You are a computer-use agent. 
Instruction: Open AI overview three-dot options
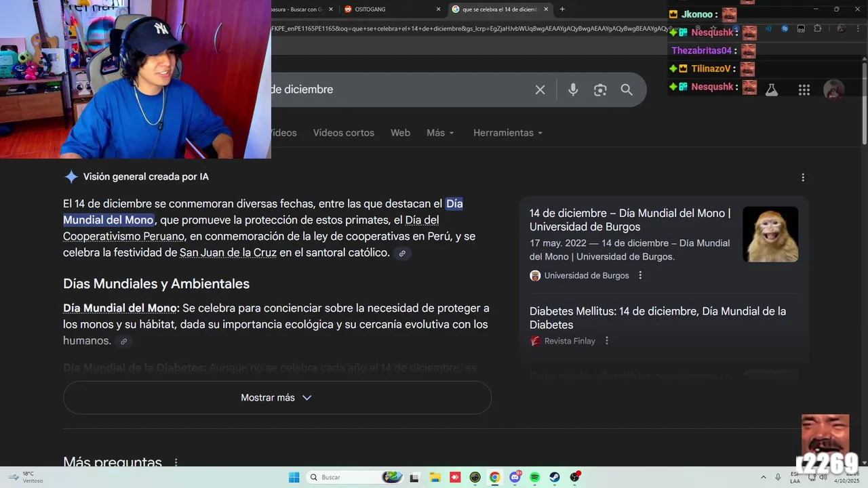click(x=803, y=178)
